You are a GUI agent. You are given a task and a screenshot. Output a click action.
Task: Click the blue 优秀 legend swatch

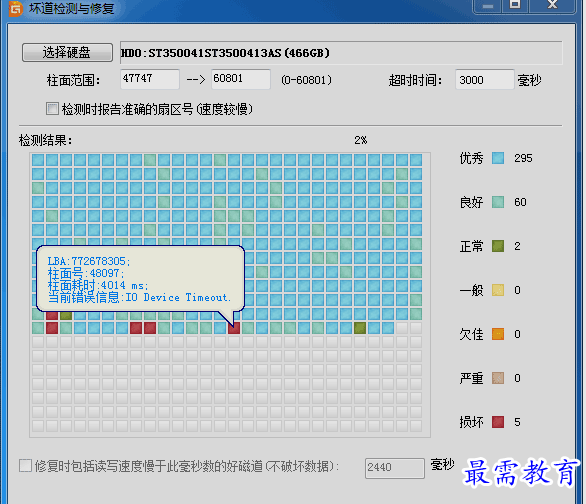(x=498, y=158)
